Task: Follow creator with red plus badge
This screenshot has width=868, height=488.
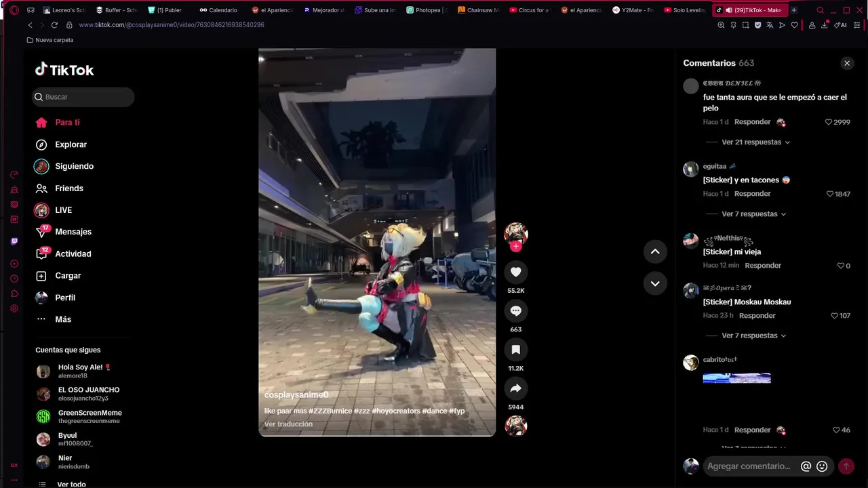Action: point(516,247)
